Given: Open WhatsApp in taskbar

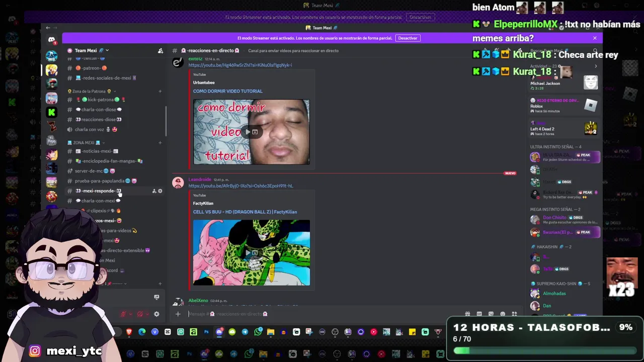Looking at the screenshot, I should point(258,332).
